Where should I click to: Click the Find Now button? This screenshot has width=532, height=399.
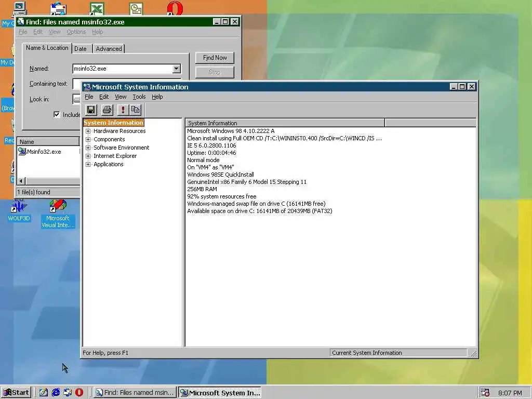point(215,58)
